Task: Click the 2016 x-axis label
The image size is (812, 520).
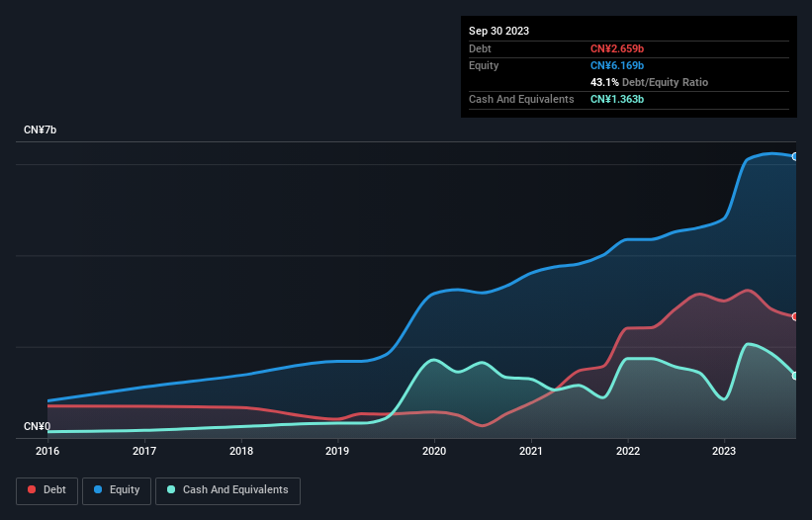Action: (47, 451)
